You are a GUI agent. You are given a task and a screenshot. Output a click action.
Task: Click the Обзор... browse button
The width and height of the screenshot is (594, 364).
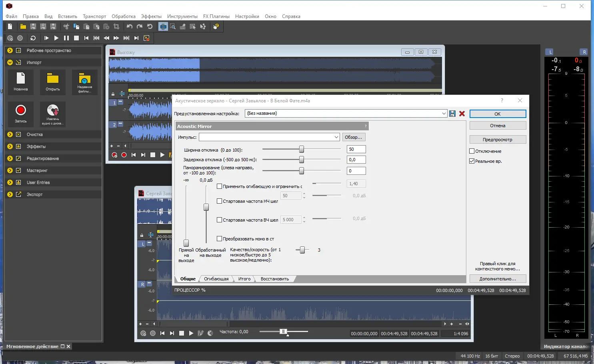354,137
